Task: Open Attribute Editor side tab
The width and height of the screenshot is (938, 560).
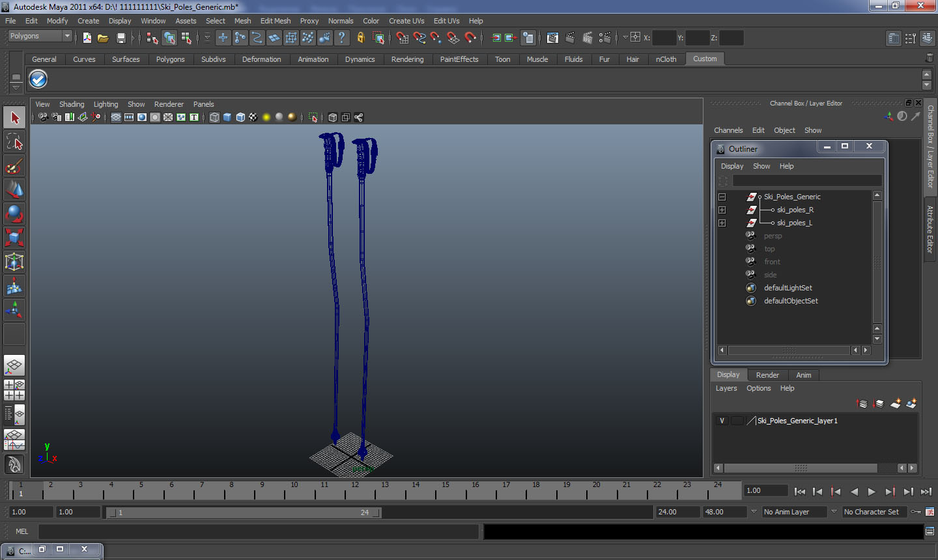Action: (x=930, y=229)
